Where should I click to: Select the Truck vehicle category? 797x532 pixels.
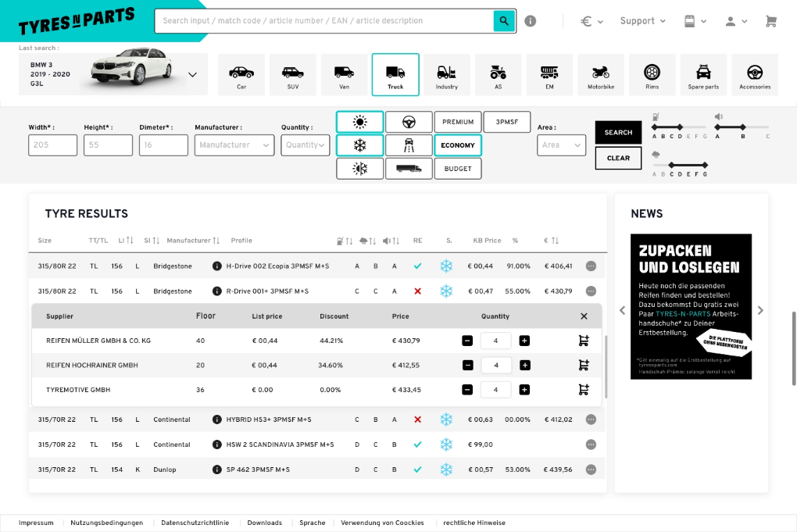[x=395, y=75]
